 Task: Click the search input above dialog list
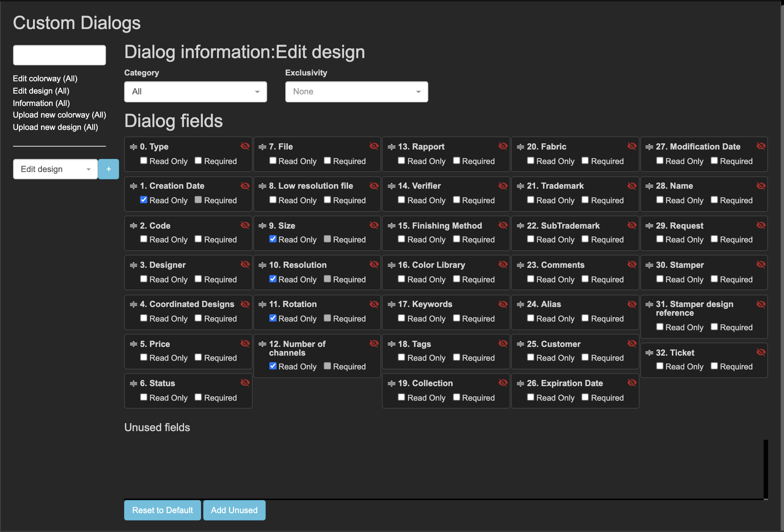click(60, 55)
